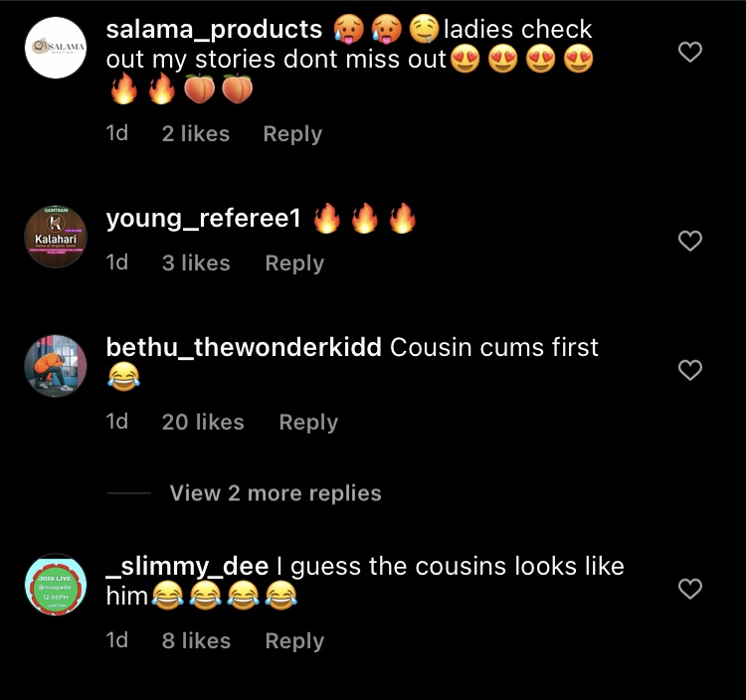
Task: Expand View 2 more replies
Action: click(x=276, y=493)
